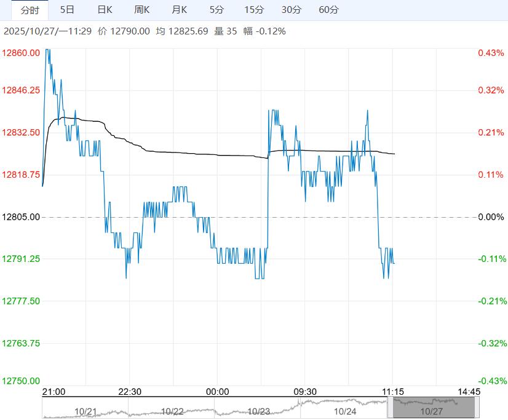508x420 pixels.
Task: Switch to the 15分 interval
Action: [x=254, y=10]
